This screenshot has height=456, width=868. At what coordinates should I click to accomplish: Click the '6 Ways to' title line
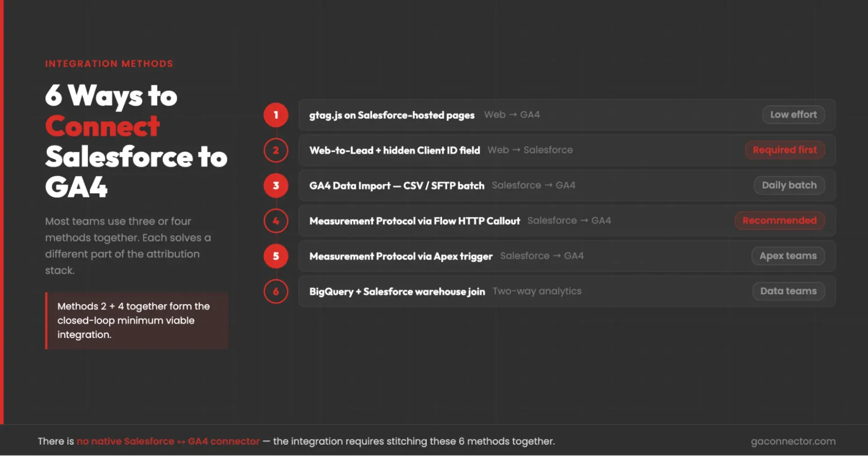click(x=111, y=96)
